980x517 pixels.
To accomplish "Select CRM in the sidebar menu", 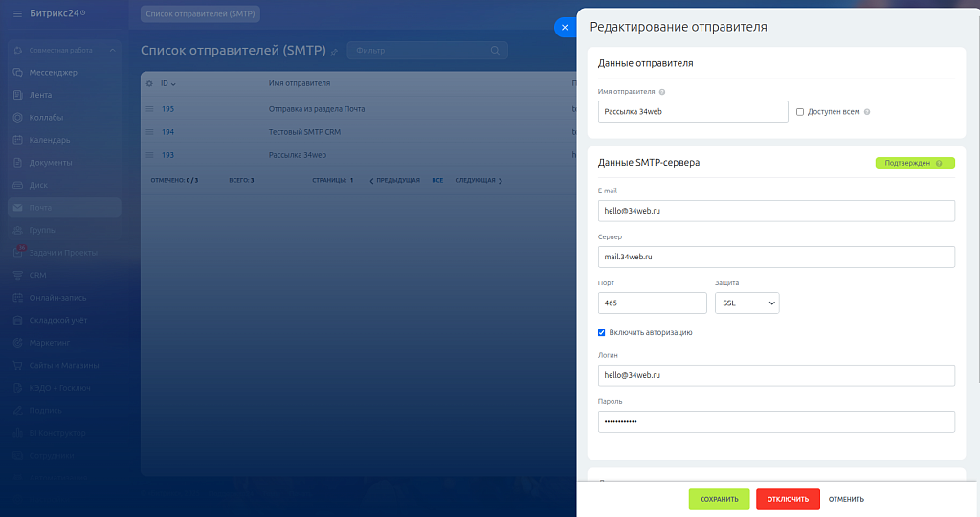I will (x=37, y=275).
